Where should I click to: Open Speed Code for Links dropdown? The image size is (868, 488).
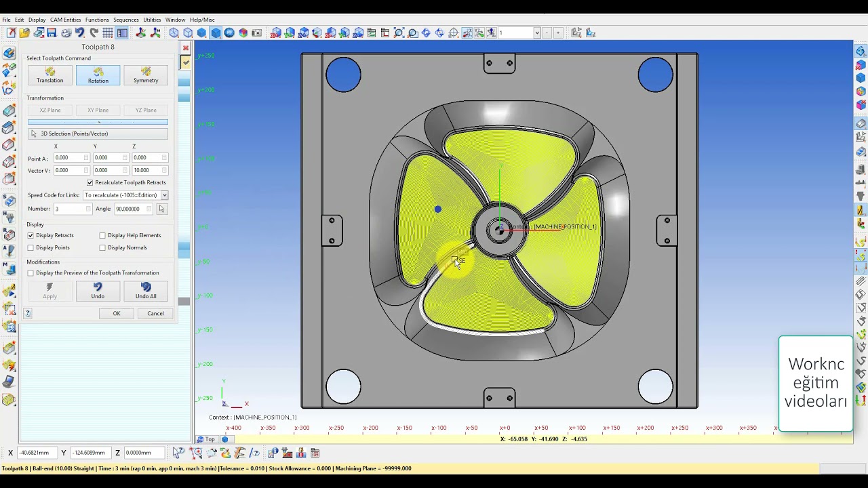click(x=164, y=195)
